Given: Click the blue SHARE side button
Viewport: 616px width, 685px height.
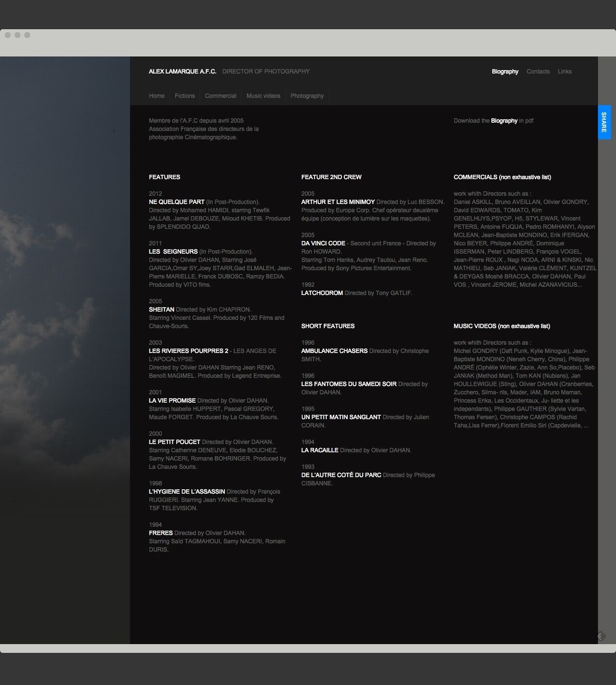Looking at the screenshot, I should (x=604, y=122).
